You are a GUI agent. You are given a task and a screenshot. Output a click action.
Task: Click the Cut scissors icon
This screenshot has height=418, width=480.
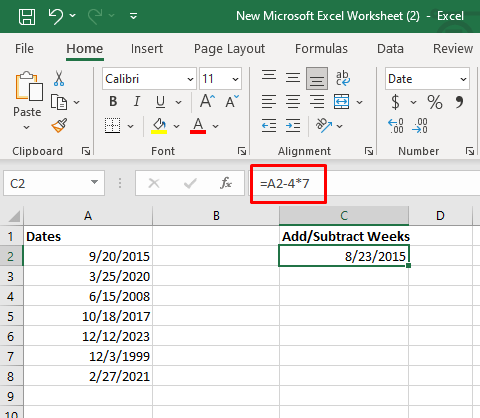[59, 78]
